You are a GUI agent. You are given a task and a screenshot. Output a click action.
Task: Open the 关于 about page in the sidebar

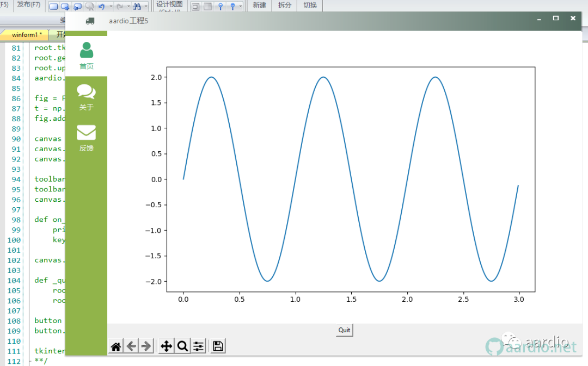86,97
